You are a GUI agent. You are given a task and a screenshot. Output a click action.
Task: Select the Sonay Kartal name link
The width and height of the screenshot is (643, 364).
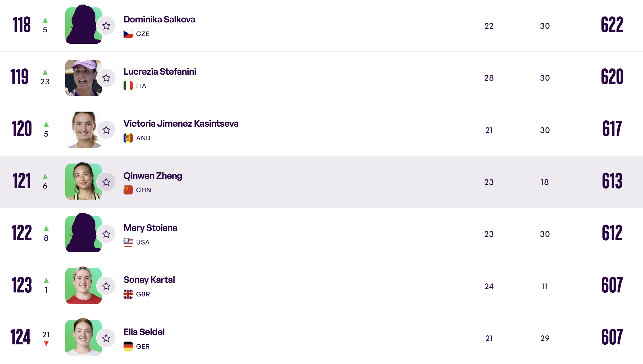click(x=149, y=280)
